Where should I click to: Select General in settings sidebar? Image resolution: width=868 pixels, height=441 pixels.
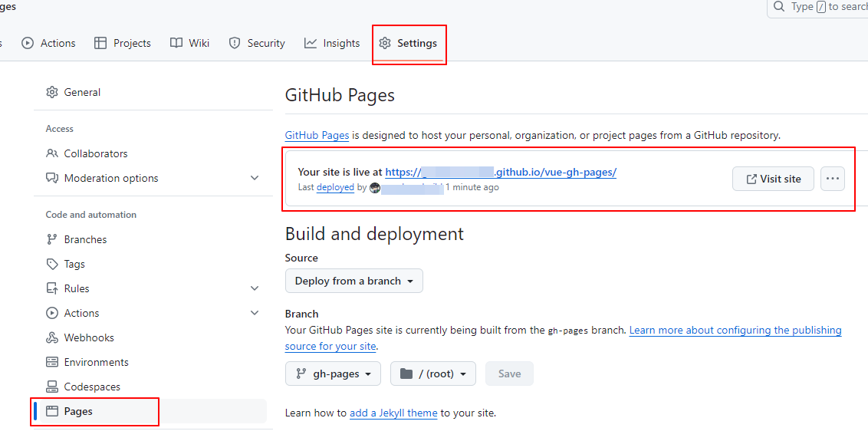[150, 92]
